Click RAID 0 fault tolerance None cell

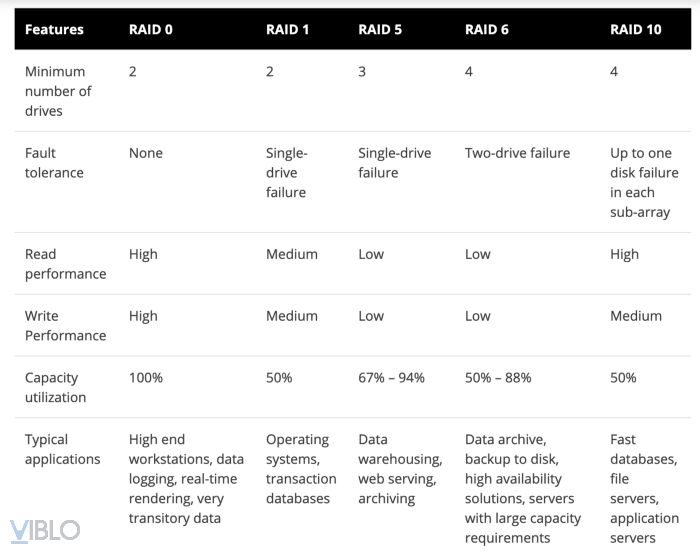coord(146,153)
